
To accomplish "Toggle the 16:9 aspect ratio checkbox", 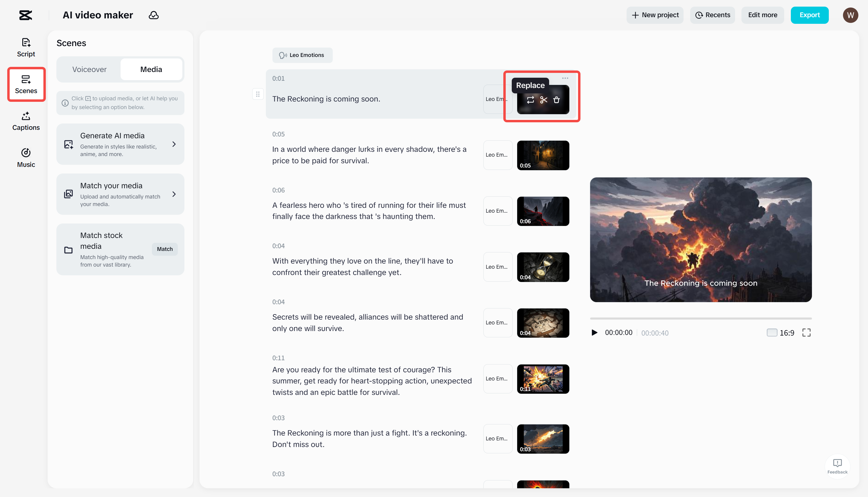I will click(x=772, y=332).
